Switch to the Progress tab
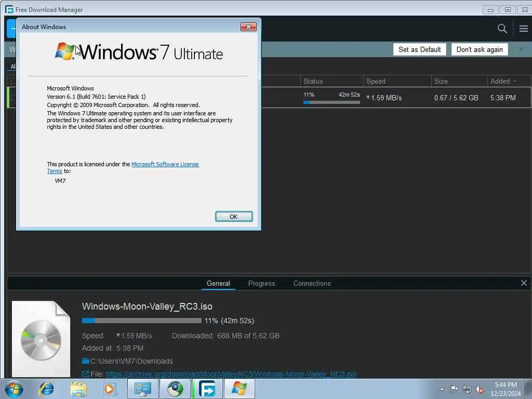The width and height of the screenshot is (532, 399). [262, 283]
